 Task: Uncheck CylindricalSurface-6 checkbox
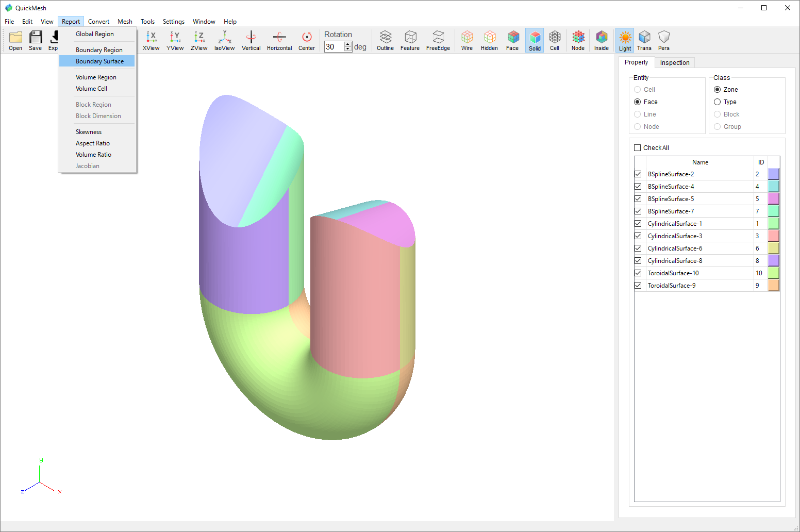(638, 248)
